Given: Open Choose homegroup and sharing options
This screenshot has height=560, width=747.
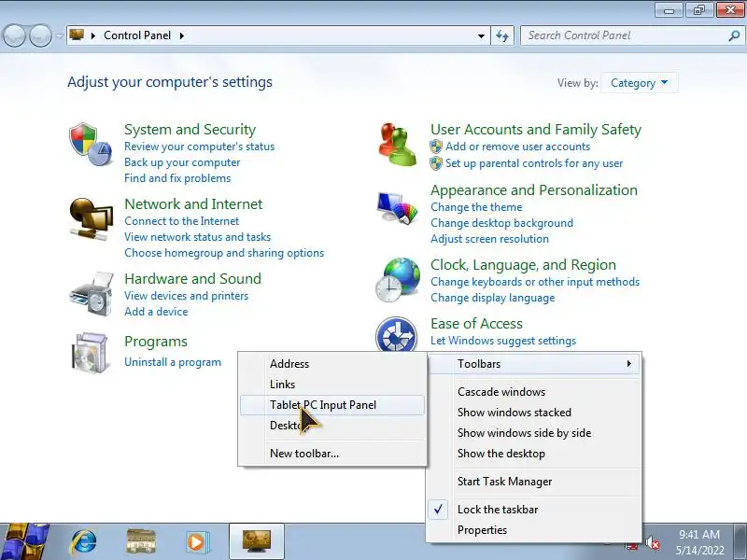Looking at the screenshot, I should [x=224, y=253].
